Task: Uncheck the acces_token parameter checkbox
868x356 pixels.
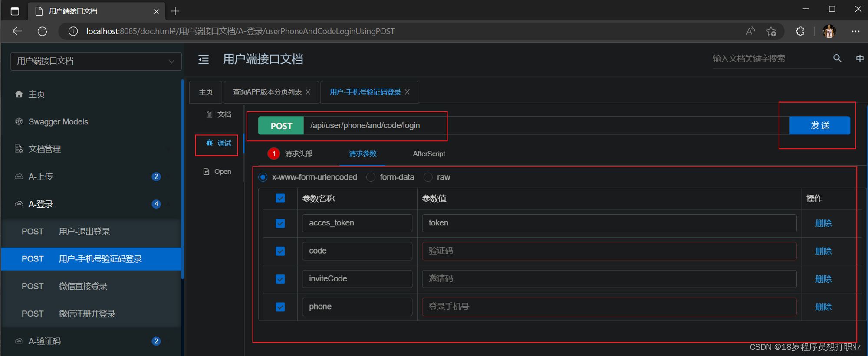Action: (280, 223)
